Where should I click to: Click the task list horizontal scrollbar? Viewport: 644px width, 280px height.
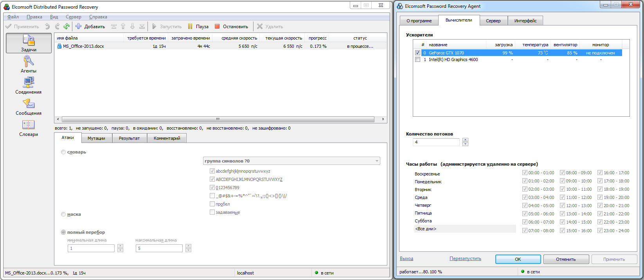(218, 119)
